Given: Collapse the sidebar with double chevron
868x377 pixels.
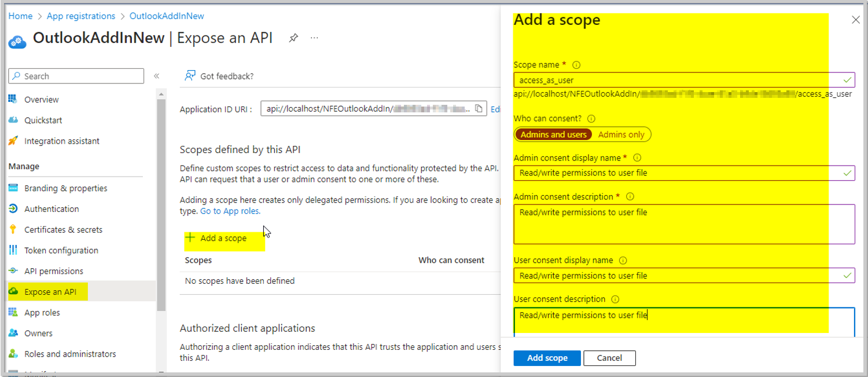Looking at the screenshot, I should (x=156, y=76).
